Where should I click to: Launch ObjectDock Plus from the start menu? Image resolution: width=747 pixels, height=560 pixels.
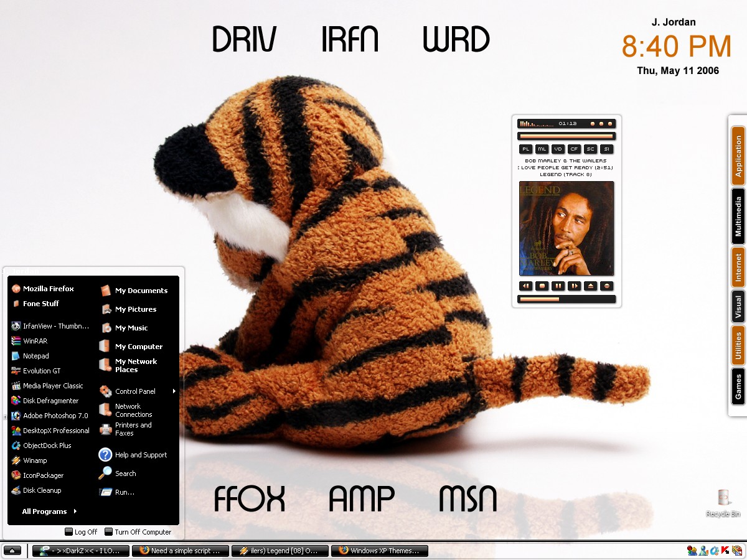pos(42,446)
